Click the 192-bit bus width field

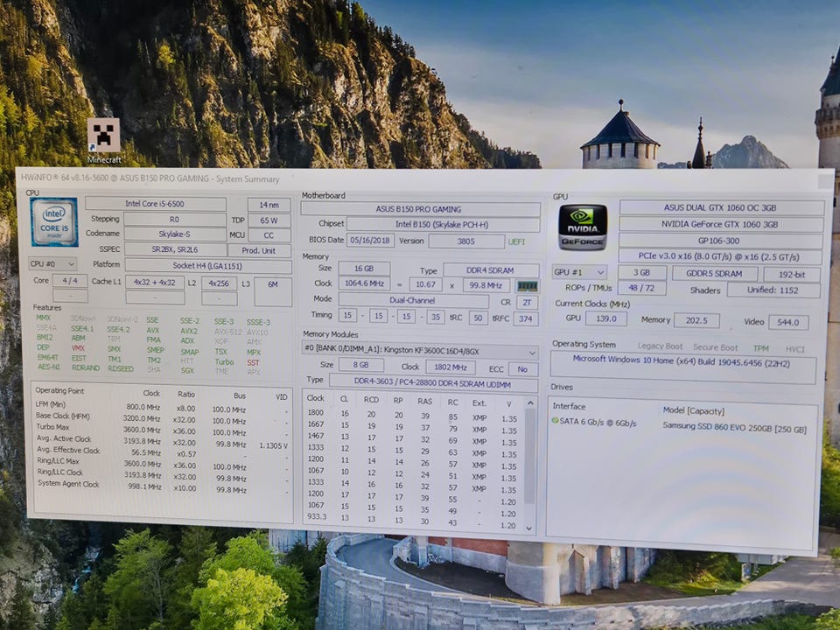(792, 274)
